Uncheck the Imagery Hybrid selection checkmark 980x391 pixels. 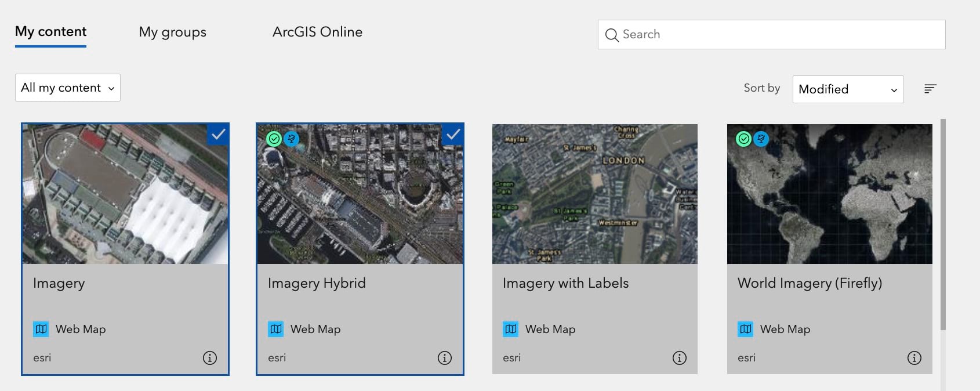click(x=453, y=135)
